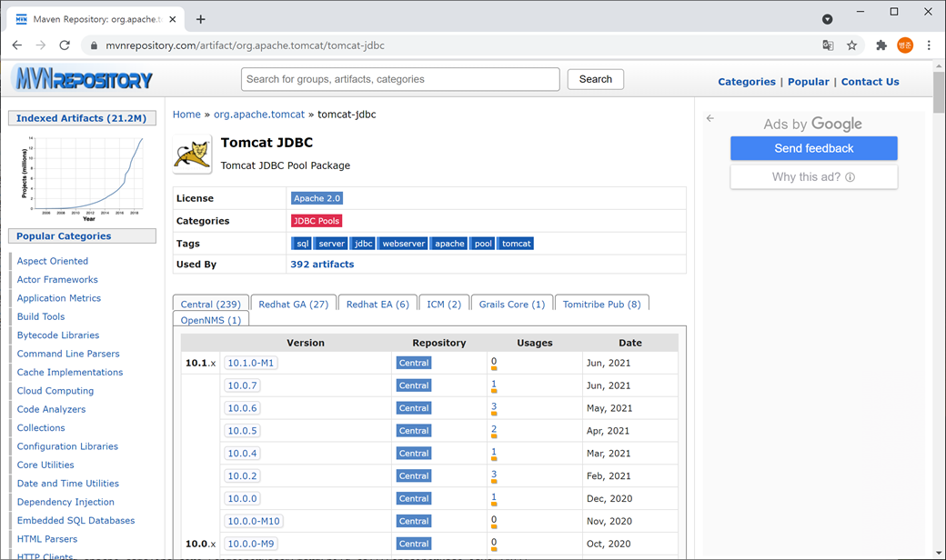Viewport: 946px width, 560px height.
Task: Switch to Redhat GA (27) tab
Action: point(293,304)
